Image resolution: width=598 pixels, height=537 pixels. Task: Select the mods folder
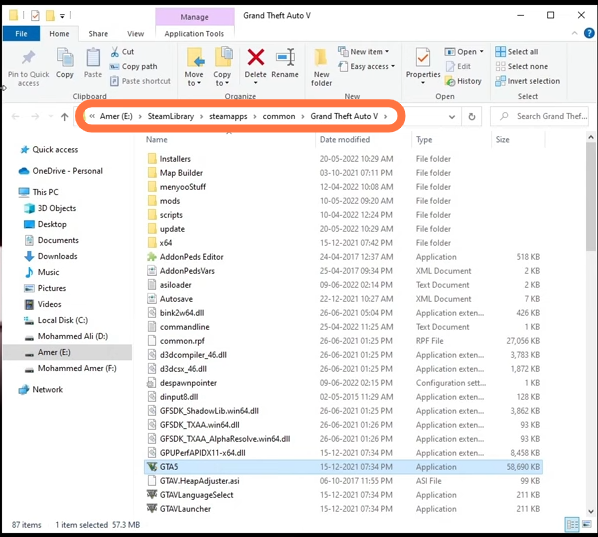[x=170, y=201]
